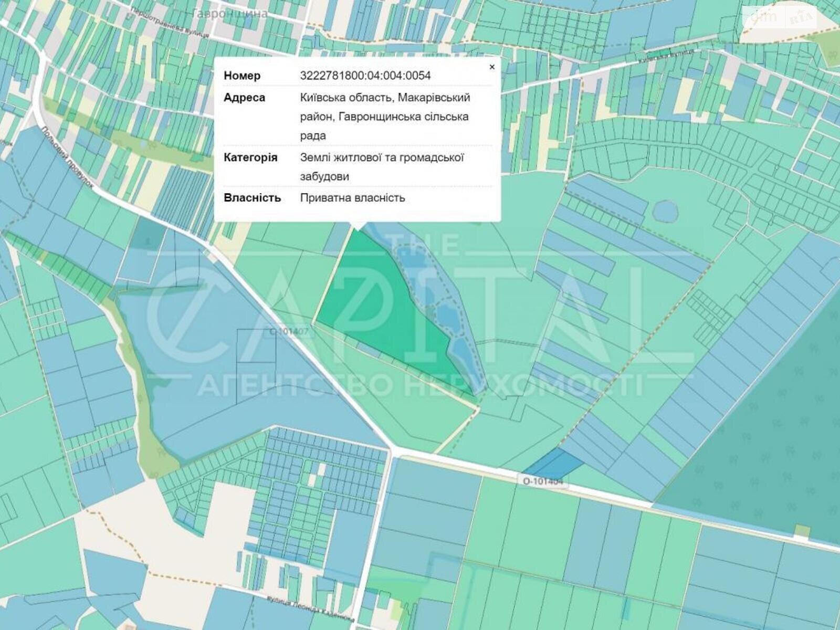Close the parcel info popup
The image size is (840, 630).
coord(492,67)
